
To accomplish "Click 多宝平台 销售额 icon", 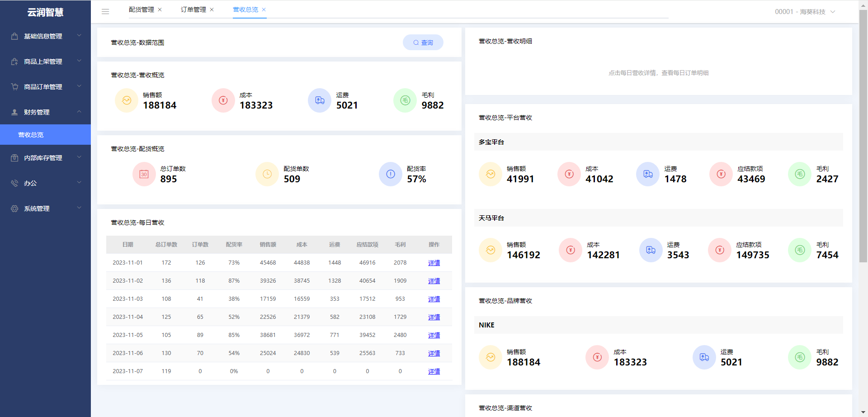I will [491, 174].
